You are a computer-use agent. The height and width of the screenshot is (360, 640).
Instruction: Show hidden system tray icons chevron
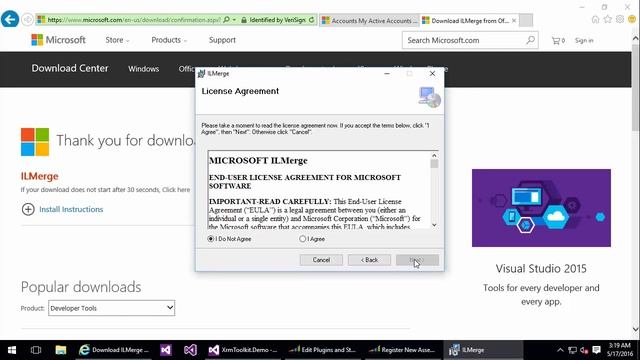point(560,350)
